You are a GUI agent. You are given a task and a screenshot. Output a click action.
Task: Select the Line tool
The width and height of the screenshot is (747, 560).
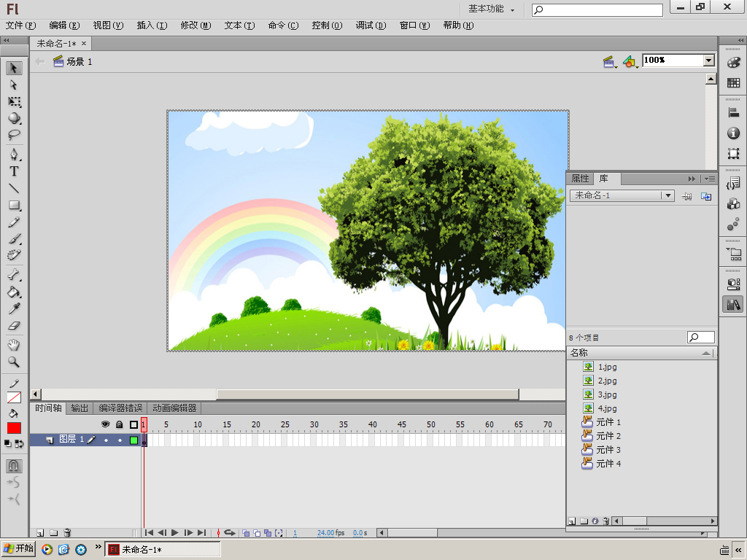(14, 189)
